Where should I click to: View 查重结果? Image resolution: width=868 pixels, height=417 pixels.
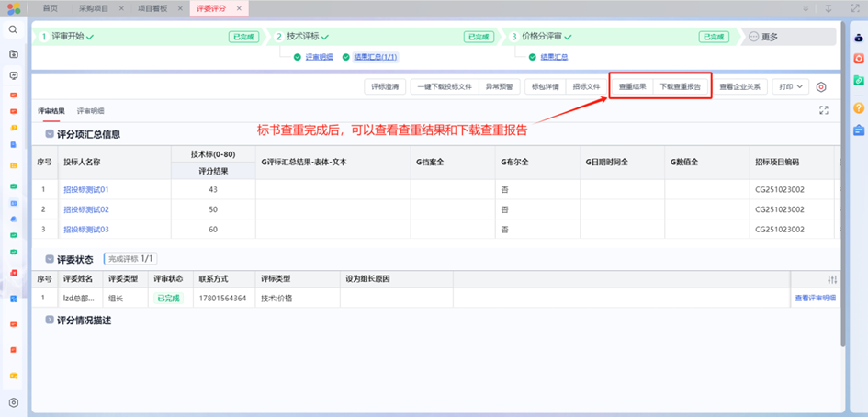(x=632, y=87)
